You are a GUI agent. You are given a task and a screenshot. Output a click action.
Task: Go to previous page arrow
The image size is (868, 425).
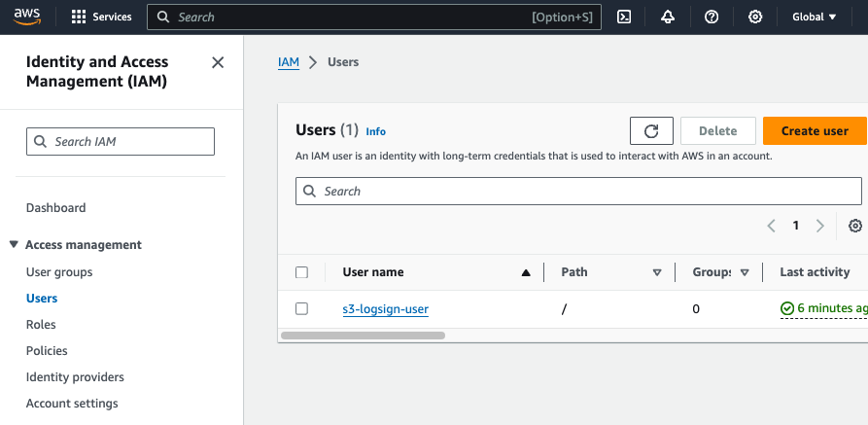(771, 226)
